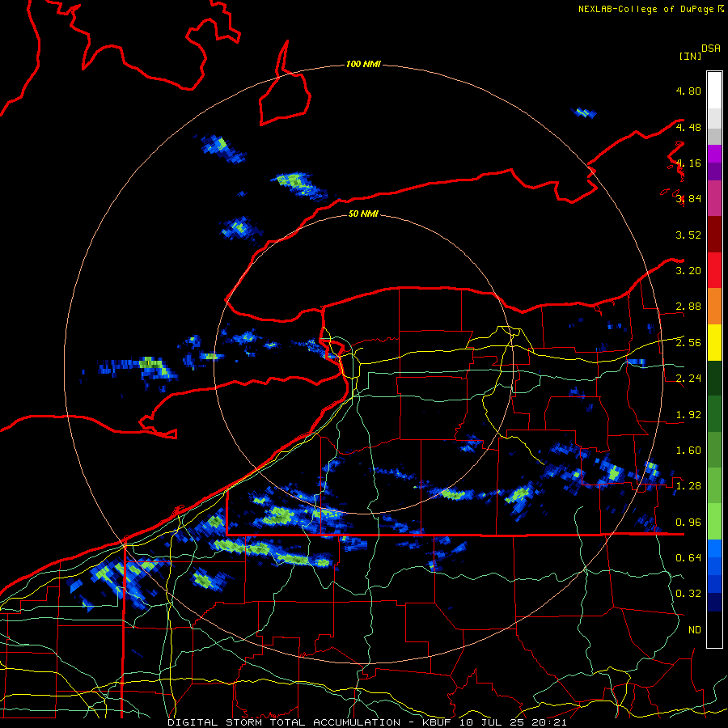This screenshot has height=728, width=728.
Task: Click the KBUF station identifier in footer
Action: pos(437,722)
